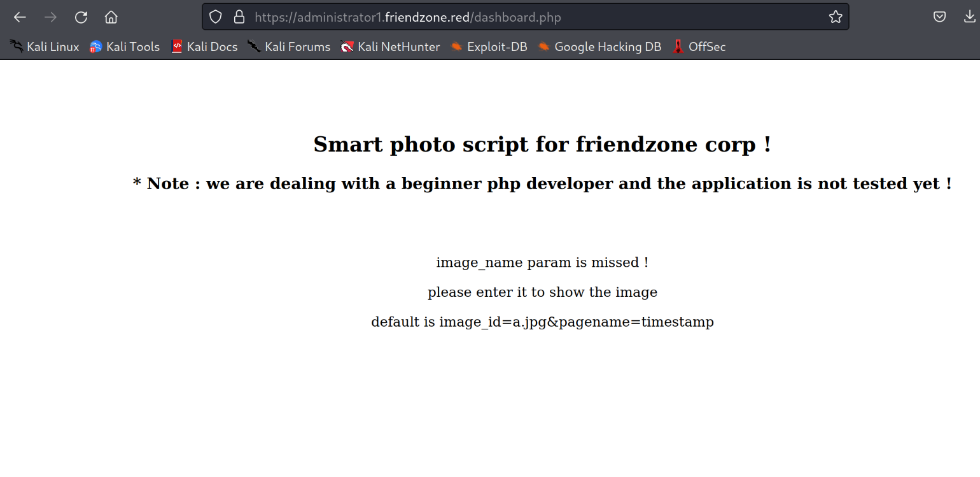Open the Exploit-DB bookmark
Image resolution: width=980 pixels, height=477 pixels.
click(x=489, y=46)
